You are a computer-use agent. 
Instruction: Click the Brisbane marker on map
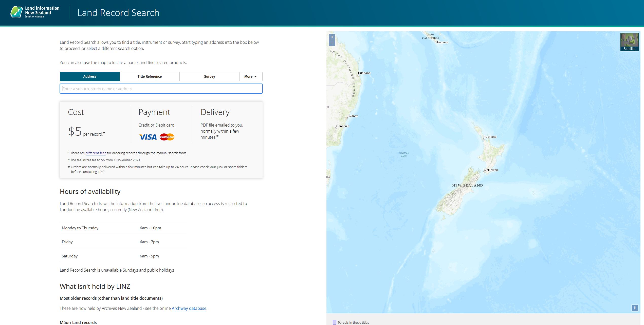(358, 75)
